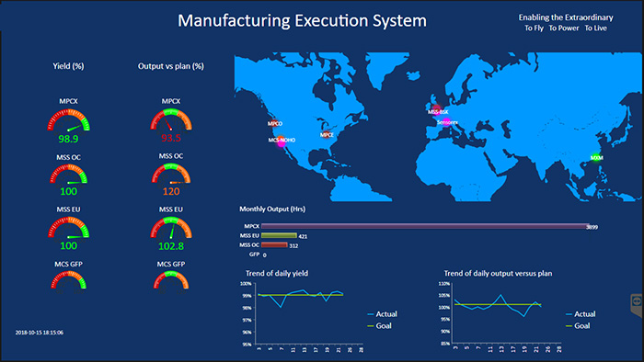Viewport: 644px width, 362px height.
Task: Click the MPCE map marker
Action: pyautogui.click(x=327, y=134)
